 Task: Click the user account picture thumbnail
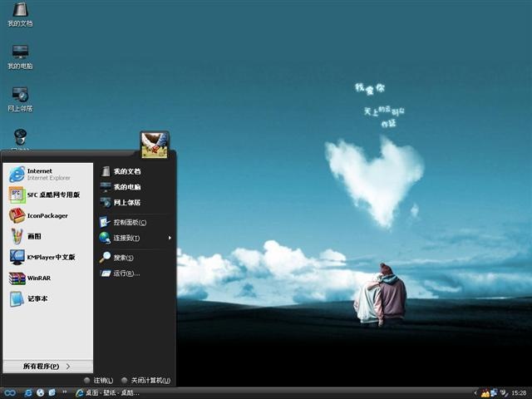[x=154, y=145]
